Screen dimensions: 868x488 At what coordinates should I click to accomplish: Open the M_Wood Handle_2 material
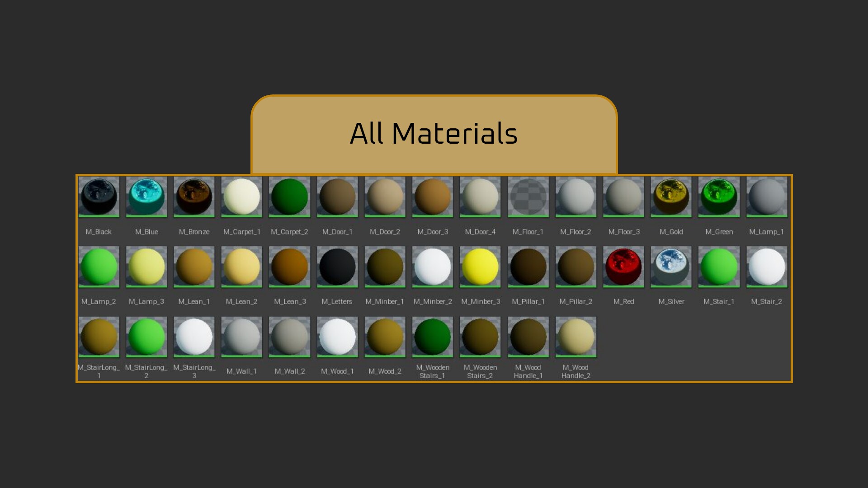point(576,337)
